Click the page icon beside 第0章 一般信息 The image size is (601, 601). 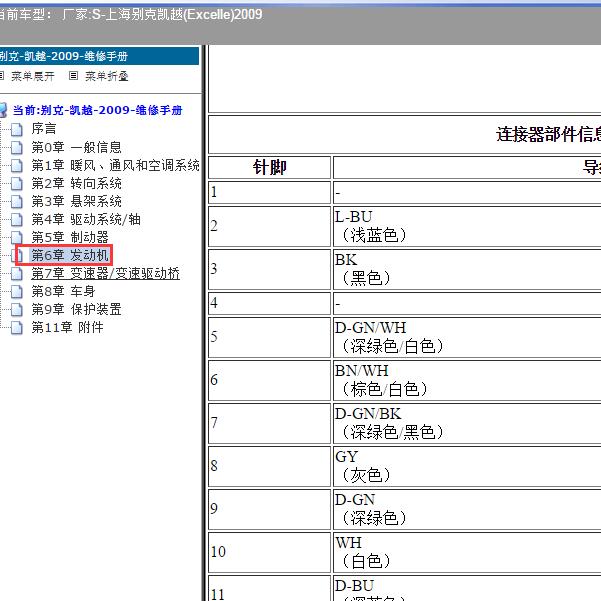pyautogui.click(x=16, y=148)
